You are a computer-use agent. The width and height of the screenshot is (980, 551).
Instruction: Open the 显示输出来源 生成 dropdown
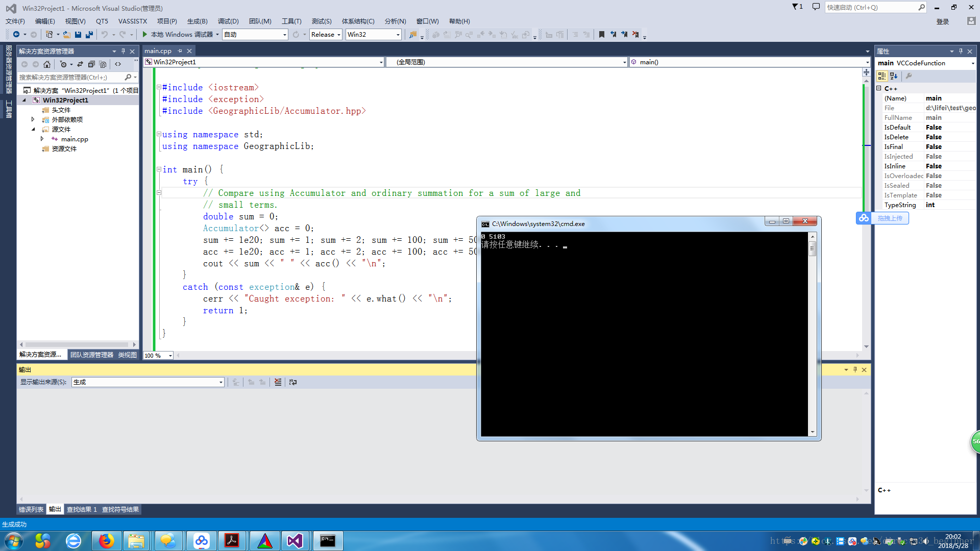click(221, 382)
